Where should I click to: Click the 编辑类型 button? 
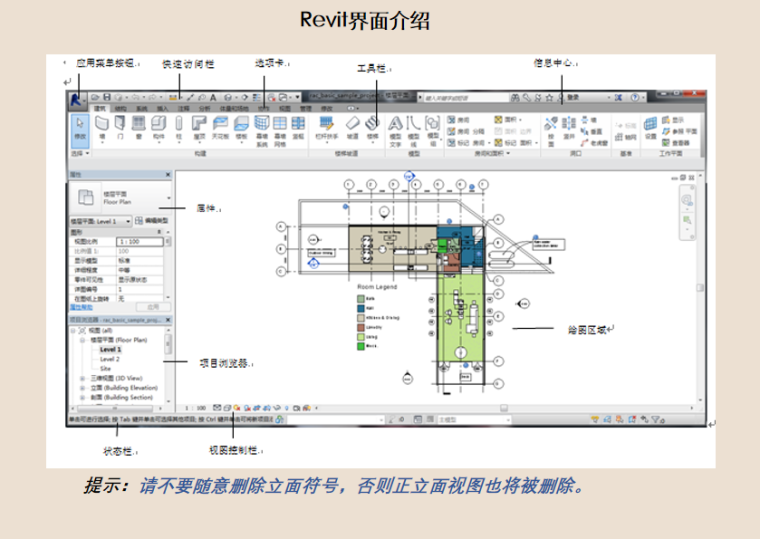click(153, 220)
